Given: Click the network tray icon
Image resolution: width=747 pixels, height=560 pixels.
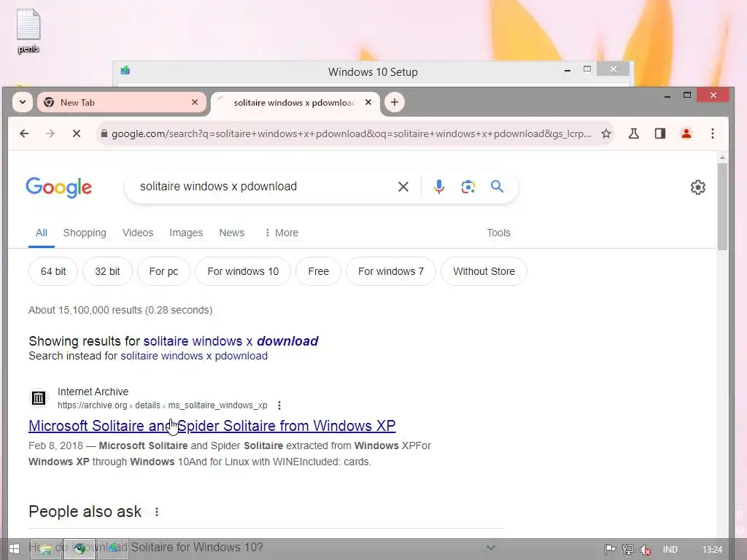Looking at the screenshot, I should coord(628,550).
